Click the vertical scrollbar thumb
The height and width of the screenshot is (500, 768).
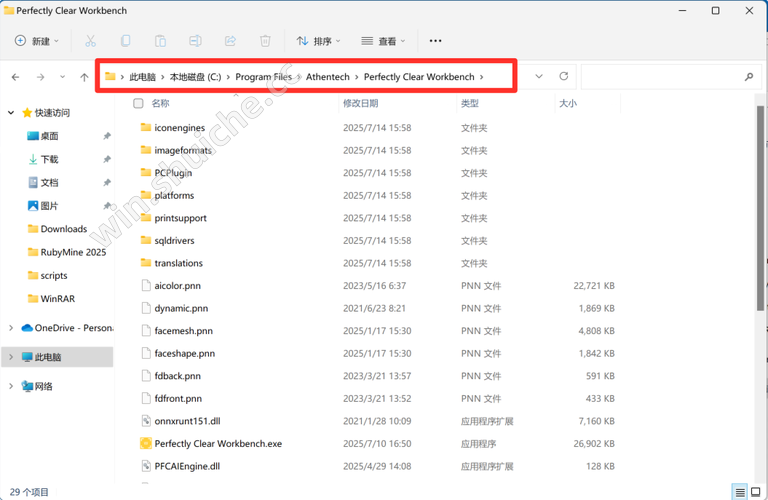[760, 208]
